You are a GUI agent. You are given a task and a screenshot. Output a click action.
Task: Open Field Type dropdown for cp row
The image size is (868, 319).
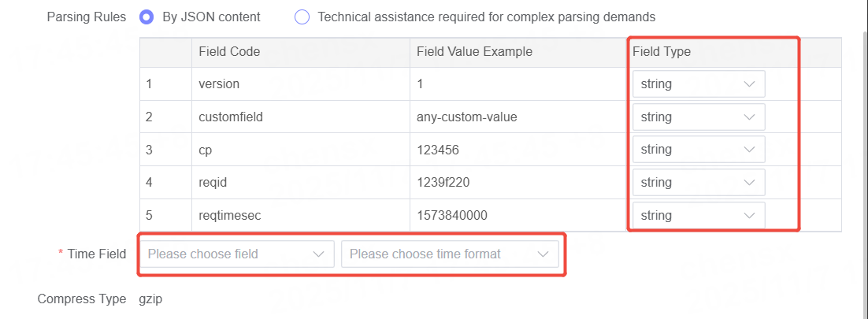point(697,150)
